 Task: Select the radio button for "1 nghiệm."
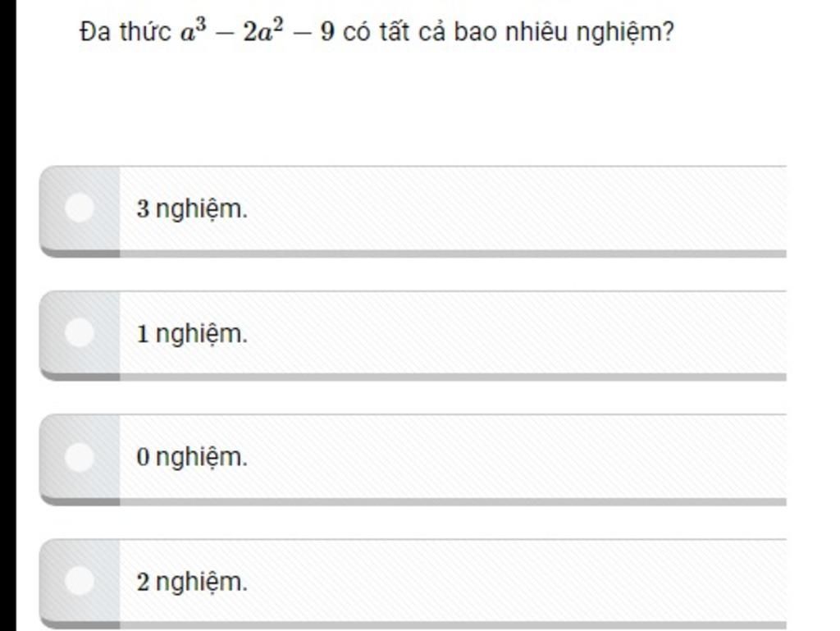point(80,332)
